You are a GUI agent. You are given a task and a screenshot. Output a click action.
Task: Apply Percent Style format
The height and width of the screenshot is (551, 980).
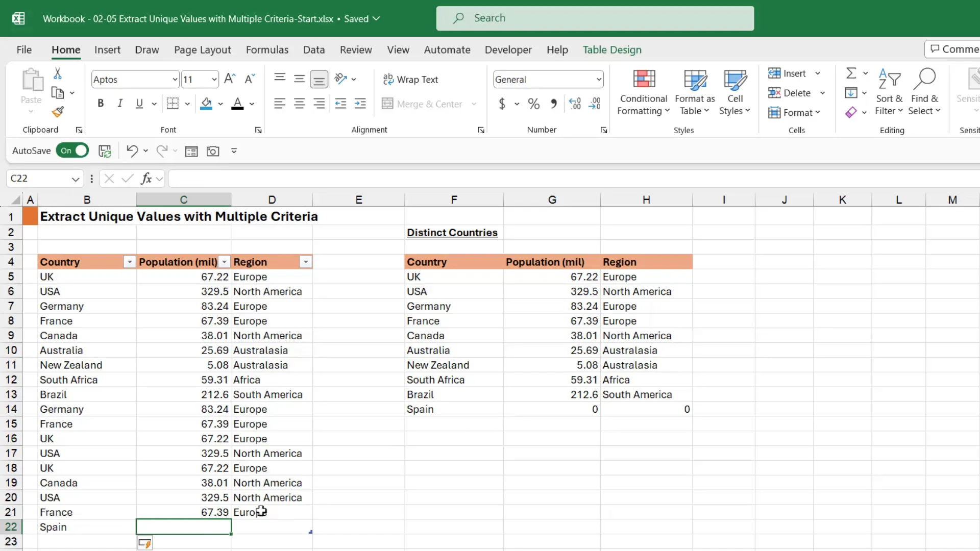click(x=534, y=104)
